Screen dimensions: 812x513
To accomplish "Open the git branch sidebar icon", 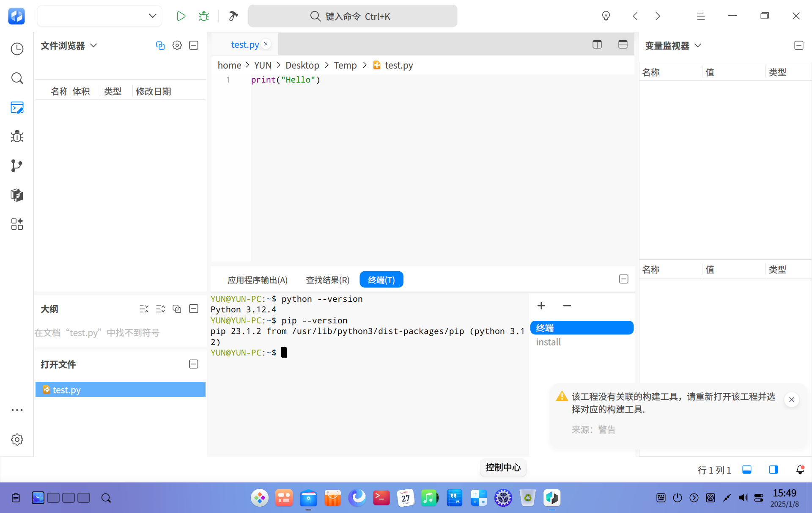I will pos(17,165).
